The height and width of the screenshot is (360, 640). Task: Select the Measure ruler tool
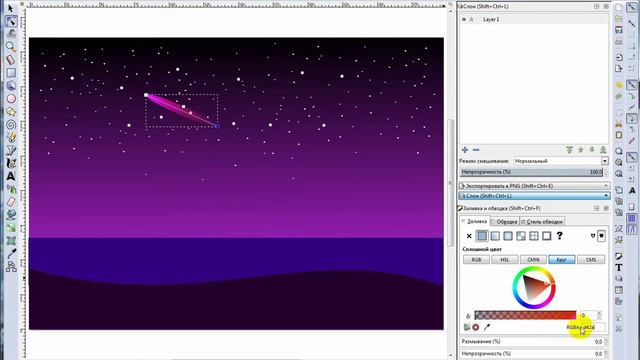coord(11,60)
